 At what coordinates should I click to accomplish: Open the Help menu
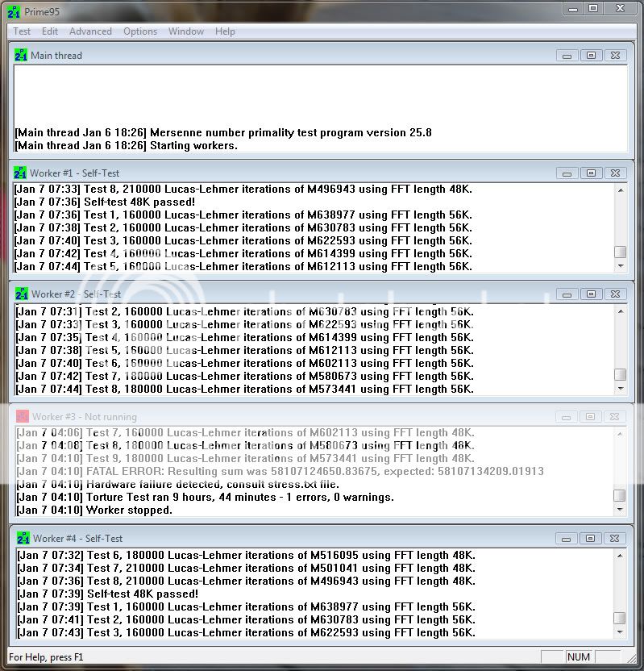click(225, 31)
